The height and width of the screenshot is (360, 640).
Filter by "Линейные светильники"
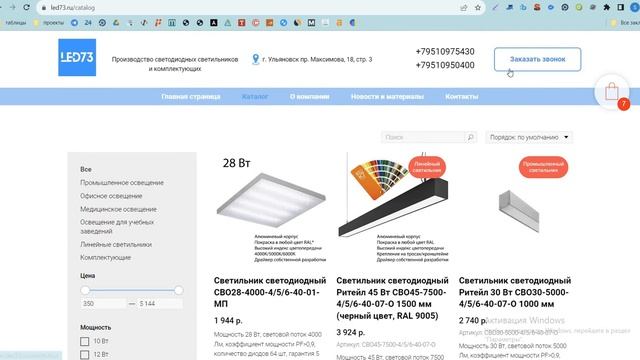pos(116,244)
